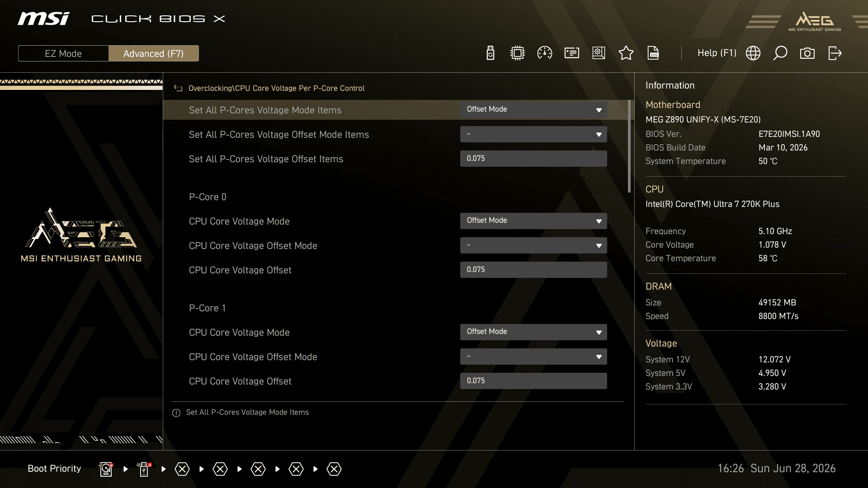Click the Core Voltage value 1.078 V

click(x=772, y=245)
